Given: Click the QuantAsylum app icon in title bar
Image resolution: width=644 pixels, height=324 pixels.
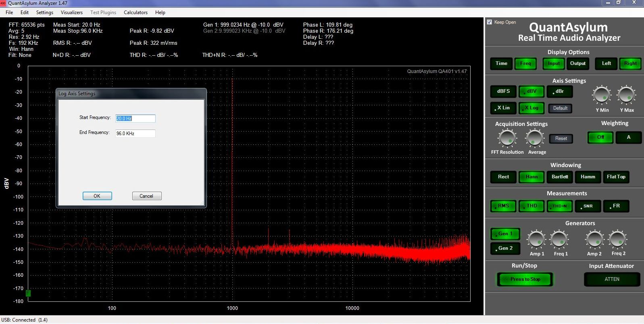Looking at the screenshot, I should pos(3,3).
